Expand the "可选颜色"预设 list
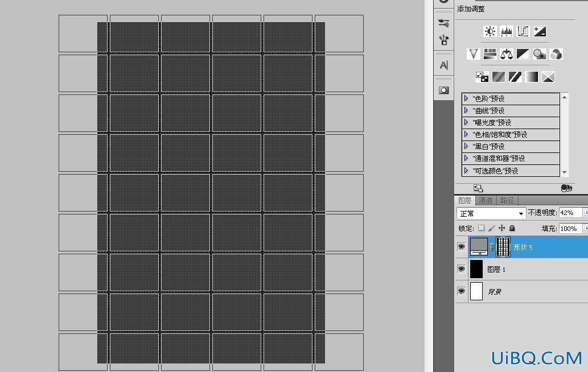 click(x=466, y=171)
